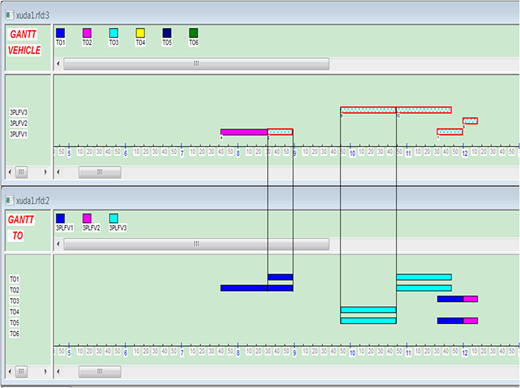Click second hatched bar on 3PLFV3 row
This screenshot has height=388, width=520.
(424, 110)
